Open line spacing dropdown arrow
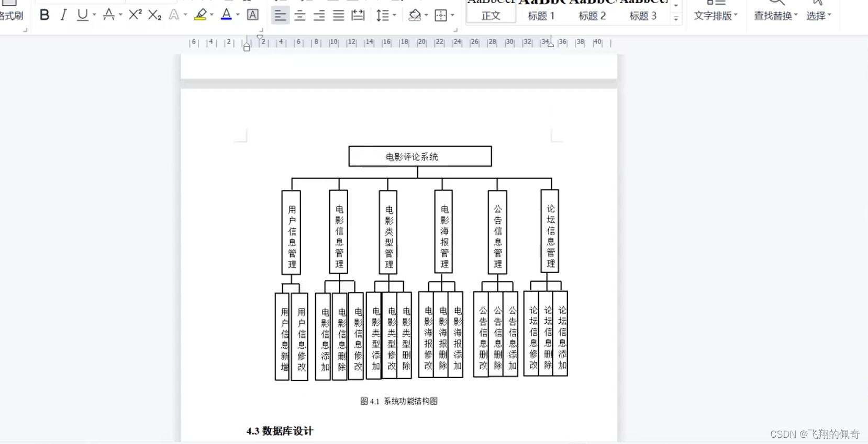 (x=394, y=16)
